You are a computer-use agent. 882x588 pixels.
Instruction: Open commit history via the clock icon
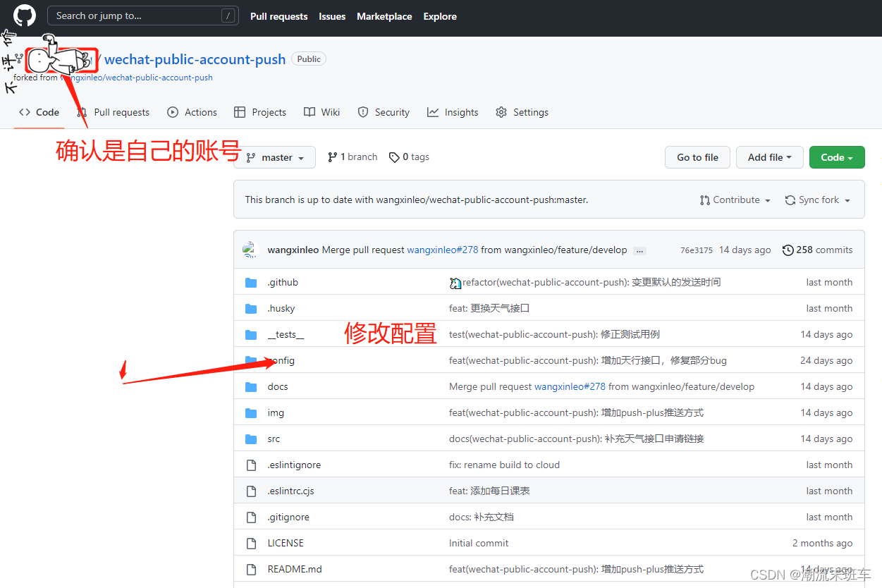(788, 250)
